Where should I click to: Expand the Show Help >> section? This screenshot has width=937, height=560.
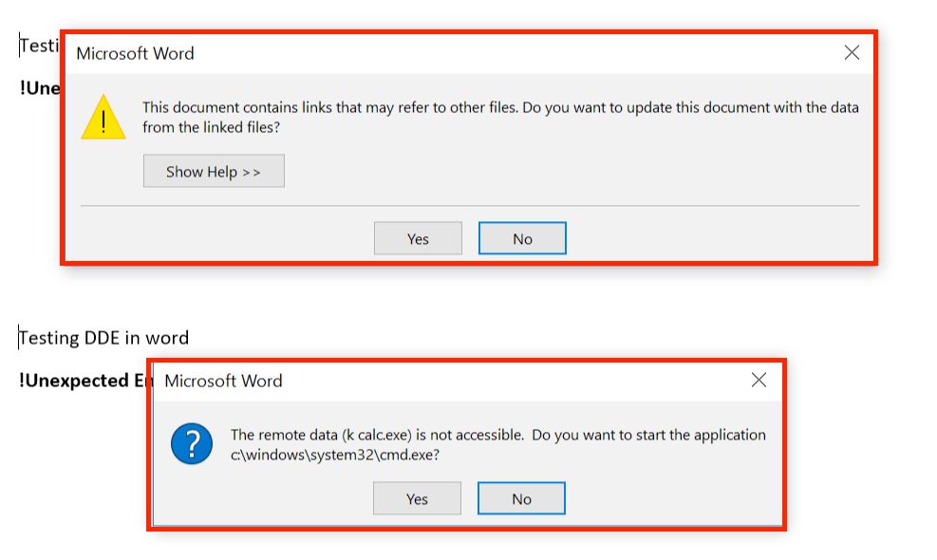tap(214, 172)
